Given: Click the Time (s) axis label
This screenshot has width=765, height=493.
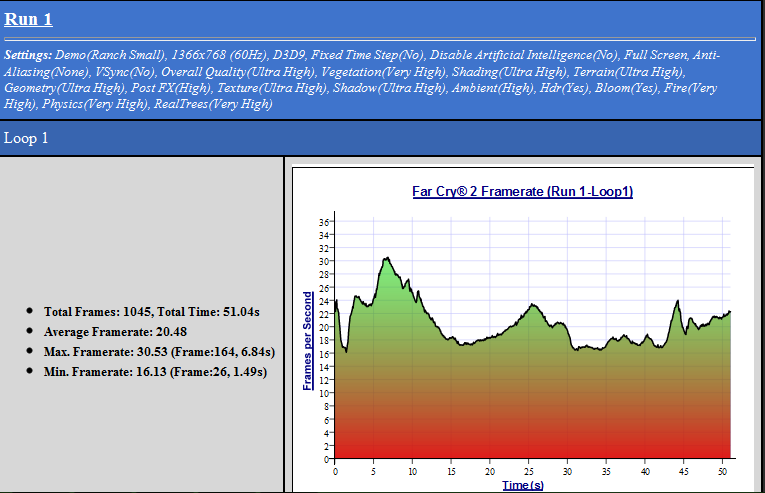Looking at the screenshot, I should tap(523, 485).
